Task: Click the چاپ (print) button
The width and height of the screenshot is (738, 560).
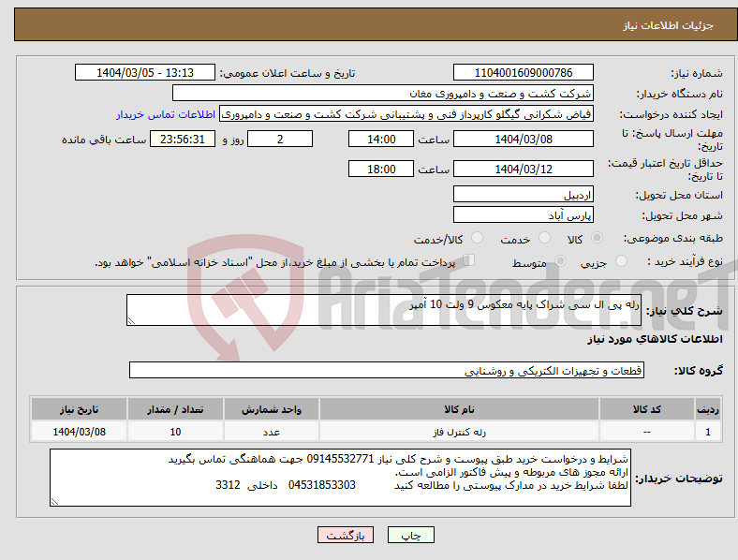Action: point(410,535)
